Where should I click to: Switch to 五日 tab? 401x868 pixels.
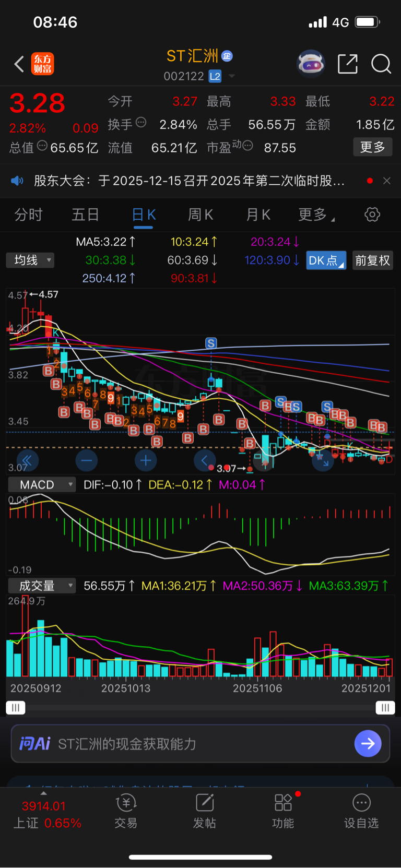pyautogui.click(x=86, y=215)
